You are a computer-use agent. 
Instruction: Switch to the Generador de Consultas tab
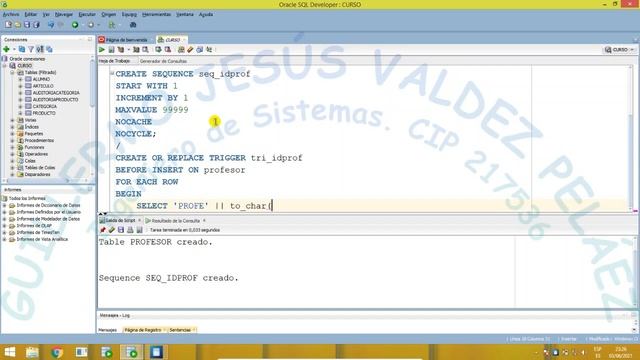[163, 61]
